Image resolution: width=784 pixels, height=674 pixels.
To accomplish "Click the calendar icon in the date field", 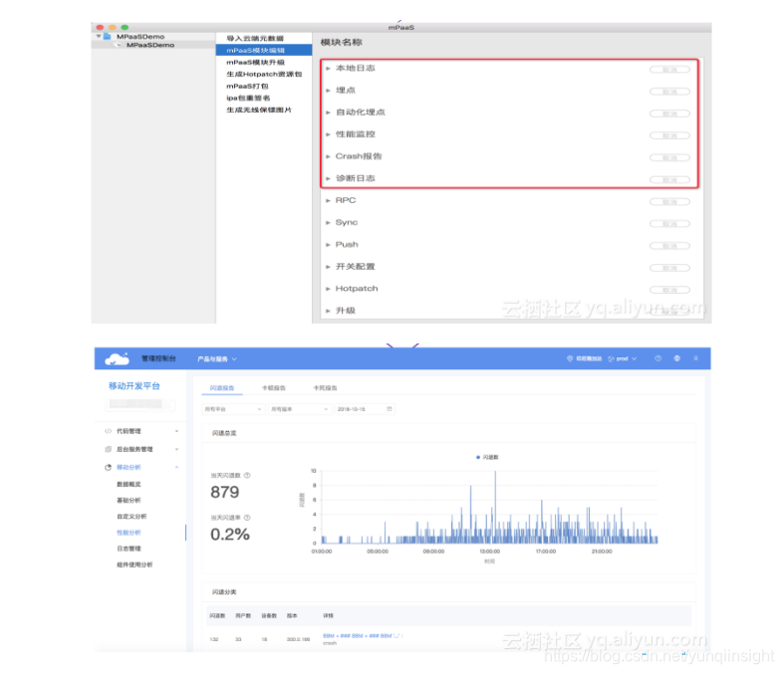I will coord(389,409).
